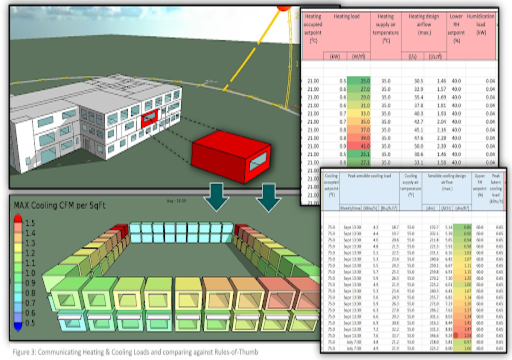This screenshot has width=512, height=360.
Task: Click the Figure 3 caption text
Action: click(135, 352)
